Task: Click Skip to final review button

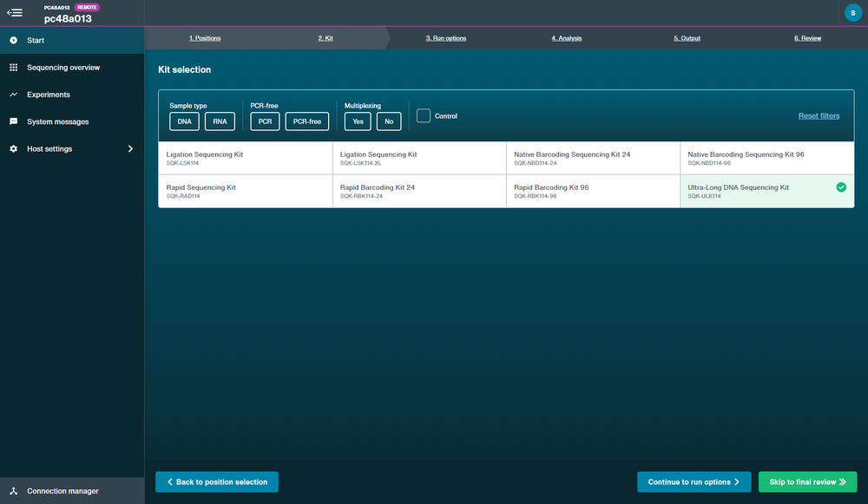Action: (807, 481)
